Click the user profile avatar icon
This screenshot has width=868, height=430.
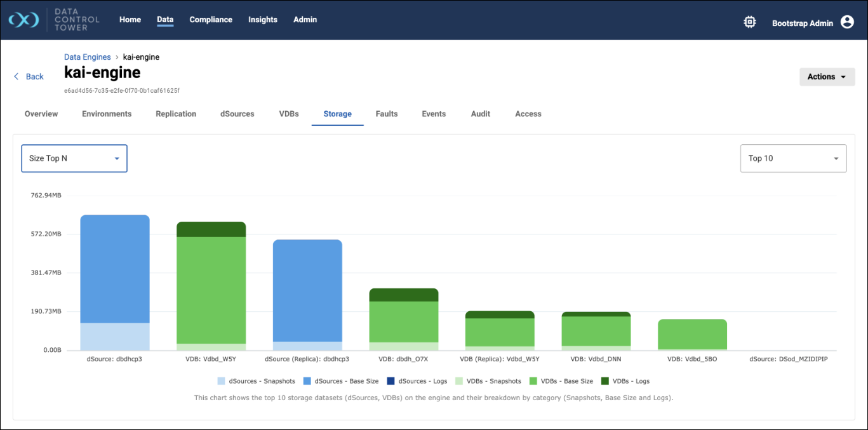pyautogui.click(x=847, y=22)
